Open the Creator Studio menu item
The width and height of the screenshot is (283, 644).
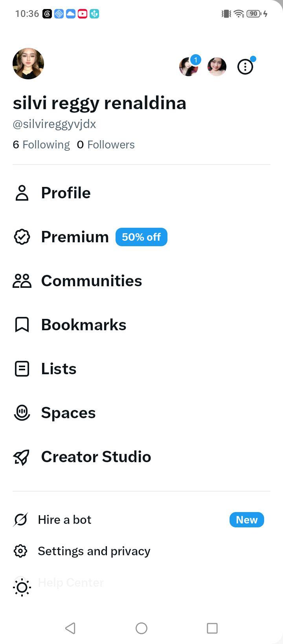click(x=141, y=457)
